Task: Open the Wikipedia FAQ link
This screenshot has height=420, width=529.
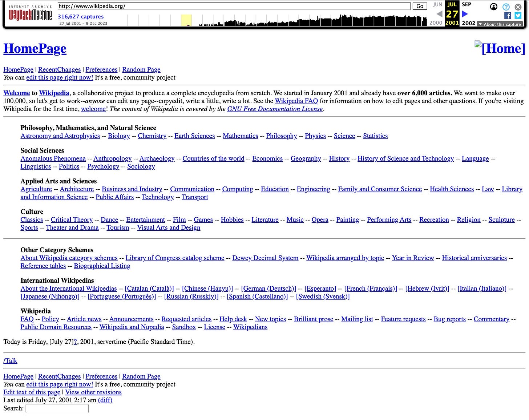Action: pos(296,101)
